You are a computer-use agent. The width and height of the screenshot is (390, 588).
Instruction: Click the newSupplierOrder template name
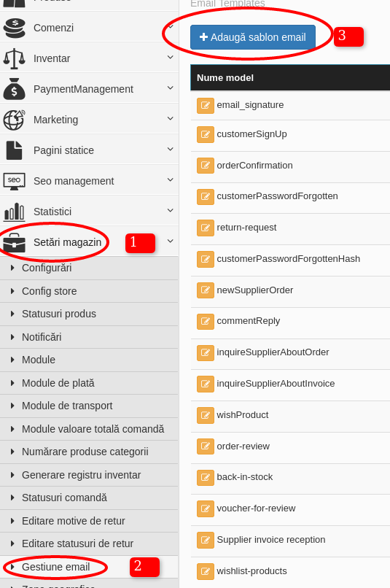(x=254, y=290)
